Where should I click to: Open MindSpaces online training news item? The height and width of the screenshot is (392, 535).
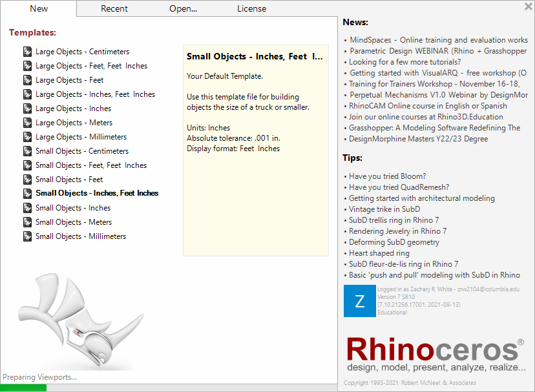[x=439, y=40]
